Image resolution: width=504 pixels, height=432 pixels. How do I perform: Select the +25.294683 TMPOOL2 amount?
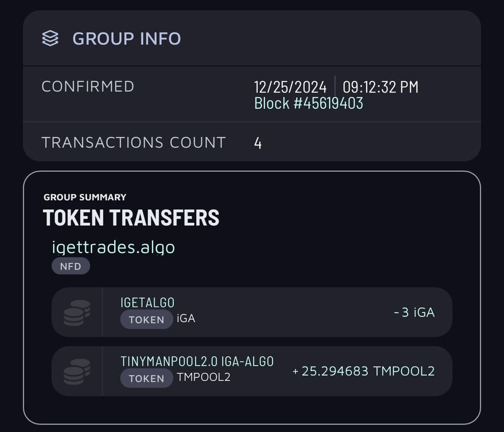[364, 371]
